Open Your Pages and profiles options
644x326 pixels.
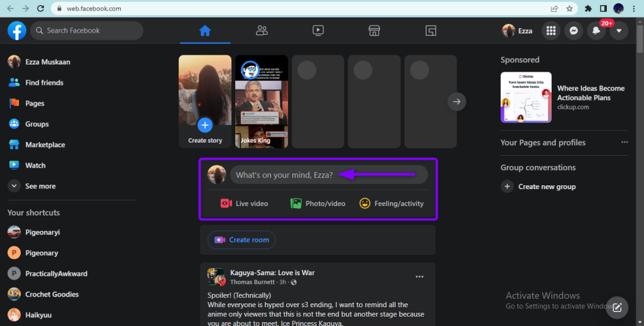pos(625,143)
